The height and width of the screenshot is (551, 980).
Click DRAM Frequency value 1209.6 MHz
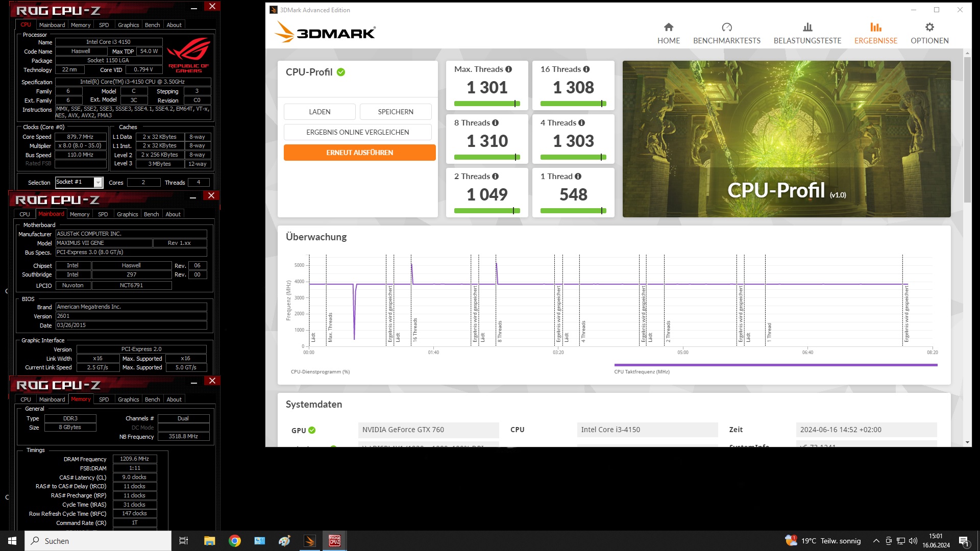coord(135,459)
